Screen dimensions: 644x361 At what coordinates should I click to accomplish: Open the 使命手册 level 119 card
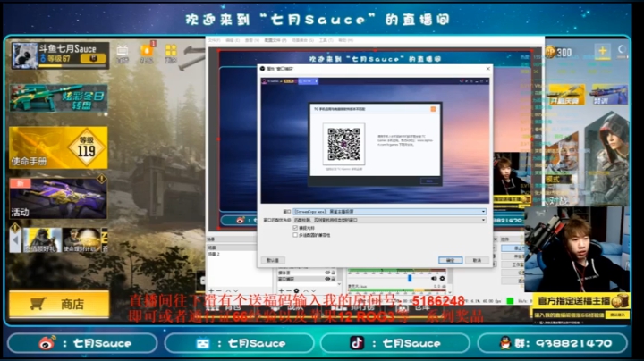tap(58, 147)
